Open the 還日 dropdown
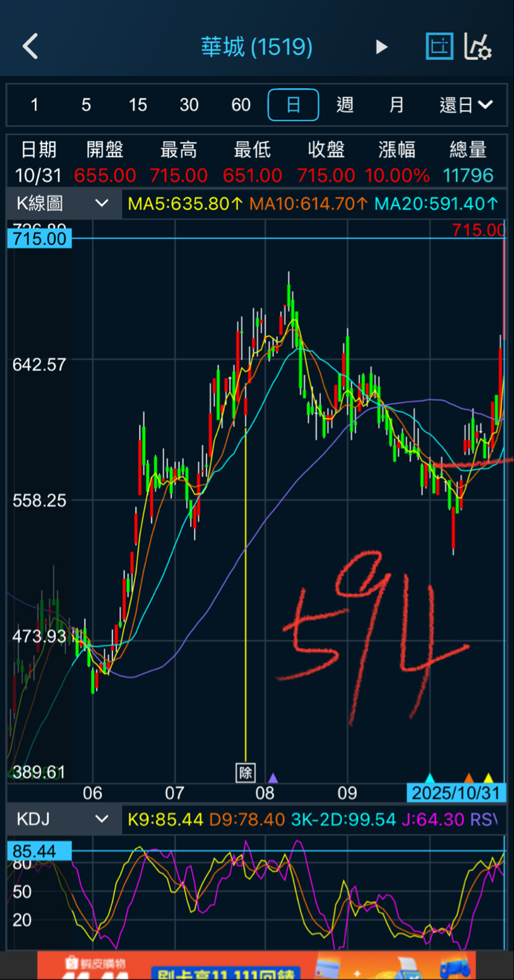 (x=466, y=105)
